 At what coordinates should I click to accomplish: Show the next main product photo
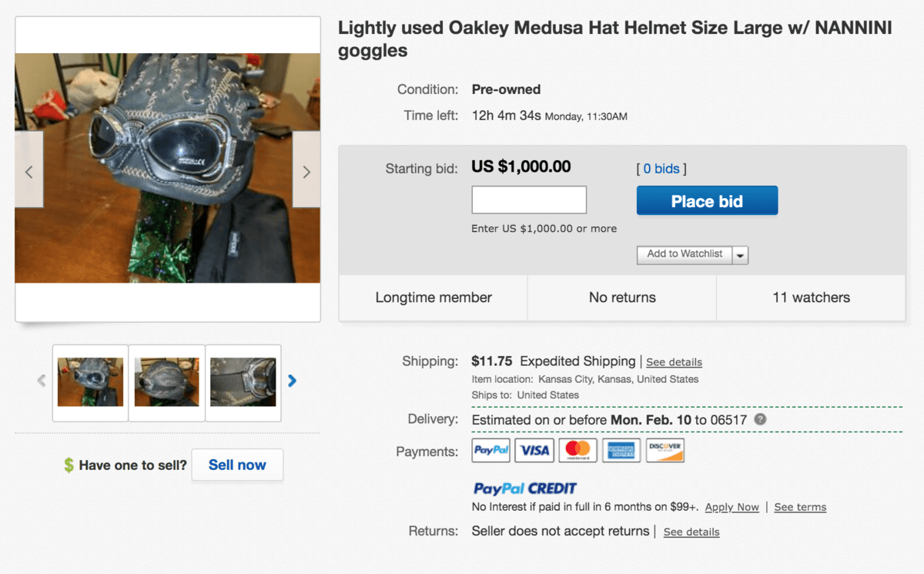(306, 172)
